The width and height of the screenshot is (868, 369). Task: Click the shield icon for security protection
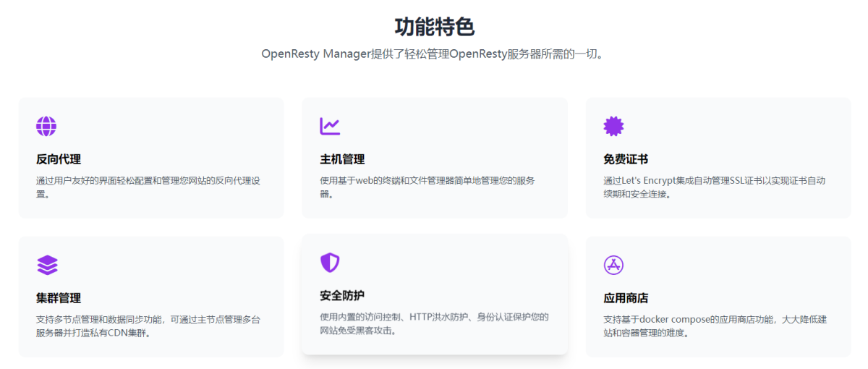[330, 263]
